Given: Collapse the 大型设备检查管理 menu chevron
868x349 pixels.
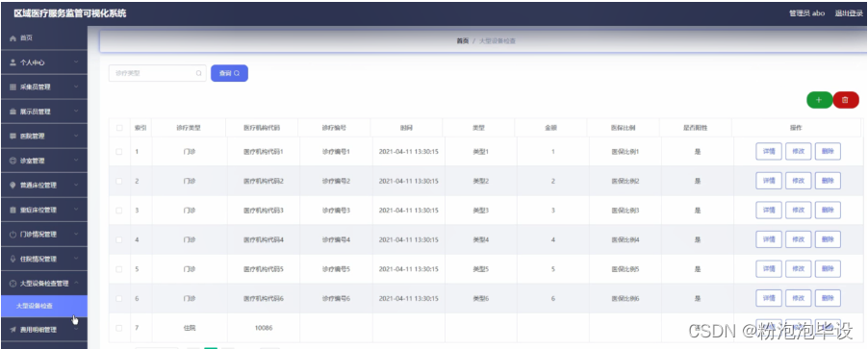Looking at the screenshot, I should (x=76, y=284).
